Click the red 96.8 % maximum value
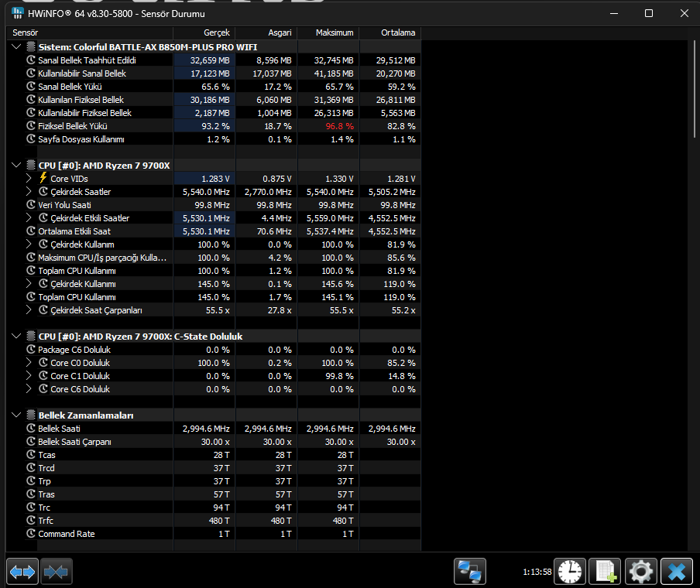The width and height of the screenshot is (700, 588). pos(339,126)
